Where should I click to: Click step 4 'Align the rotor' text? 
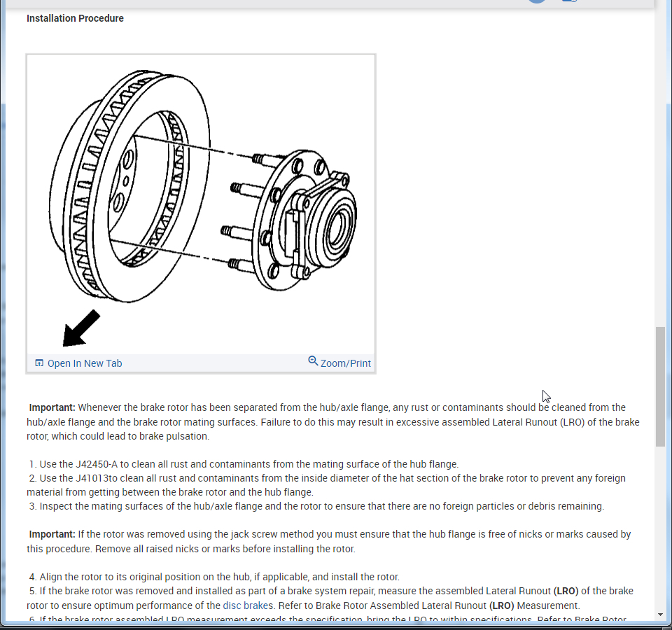[x=214, y=577]
